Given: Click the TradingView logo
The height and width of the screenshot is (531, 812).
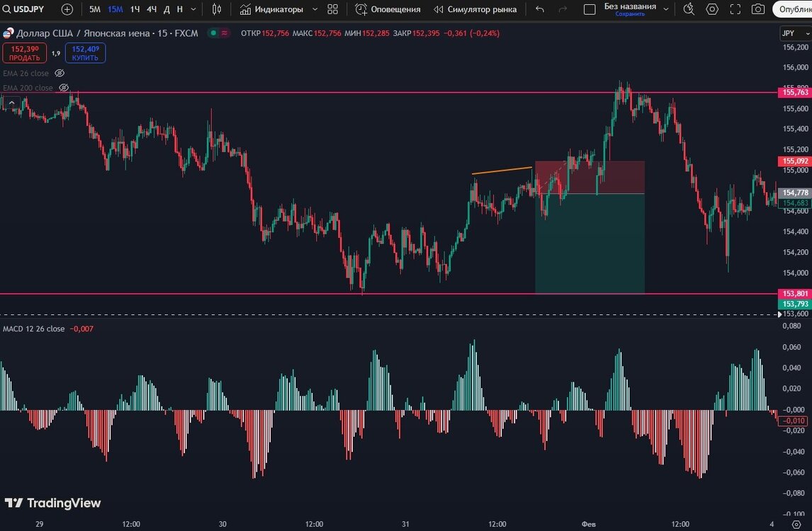Looking at the screenshot, I should tap(52, 503).
